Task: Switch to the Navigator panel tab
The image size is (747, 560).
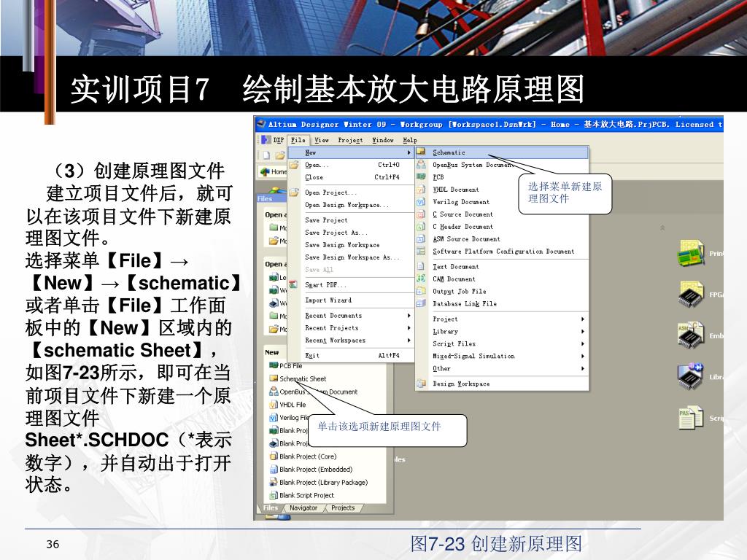Action: pyautogui.click(x=303, y=508)
